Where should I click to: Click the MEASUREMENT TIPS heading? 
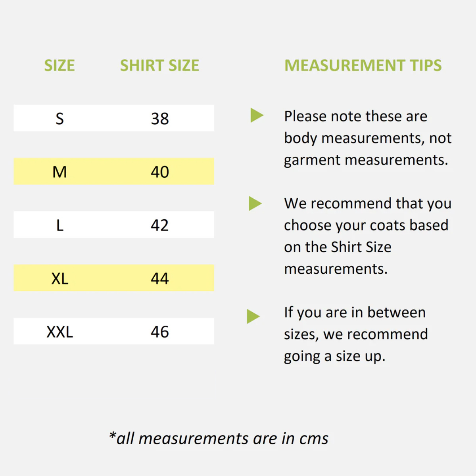click(x=363, y=65)
